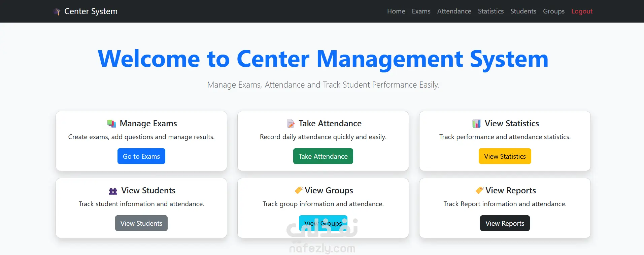
Task: Select Statistics in the top navigation
Action: pos(490,11)
